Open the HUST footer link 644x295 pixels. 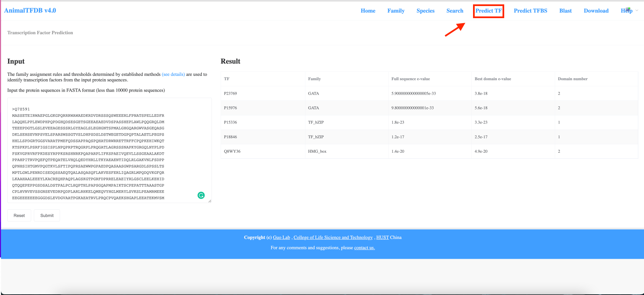(x=382, y=237)
